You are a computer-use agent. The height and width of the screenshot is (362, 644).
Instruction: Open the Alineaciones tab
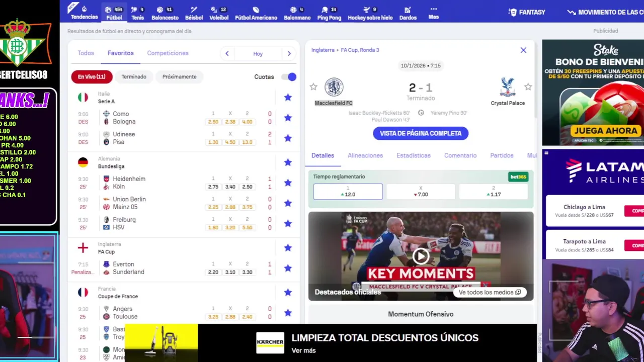[365, 155]
